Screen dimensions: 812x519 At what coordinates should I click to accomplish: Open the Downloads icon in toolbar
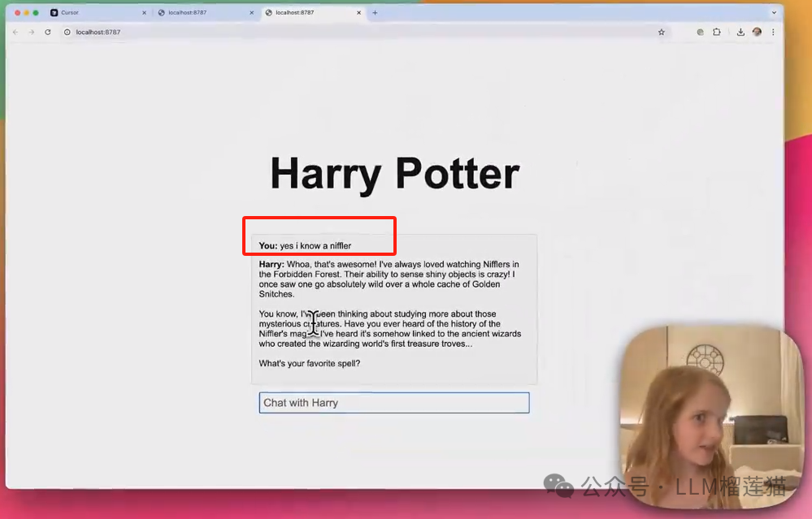coord(740,32)
